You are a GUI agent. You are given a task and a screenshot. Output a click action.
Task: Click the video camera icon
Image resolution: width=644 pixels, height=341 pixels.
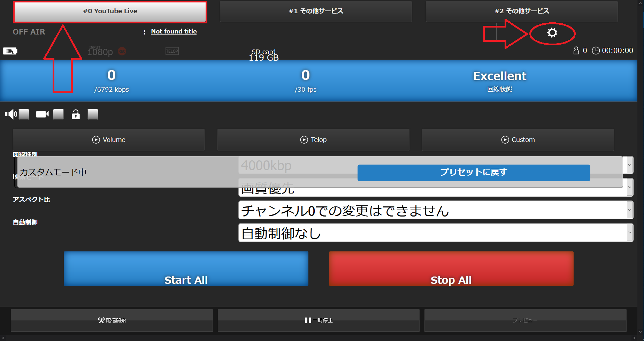[x=42, y=114]
